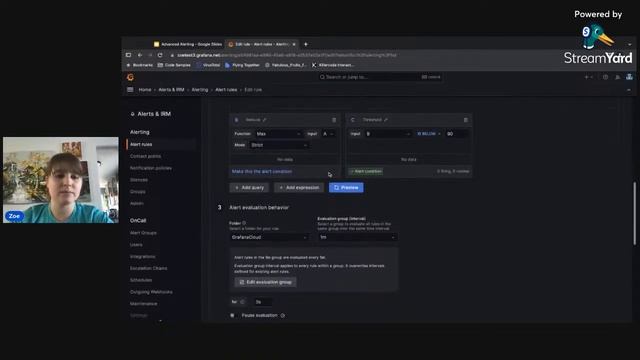The height and width of the screenshot is (360, 640).
Task: Click the page vertical scrollbar
Action: pyautogui.click(x=635, y=213)
